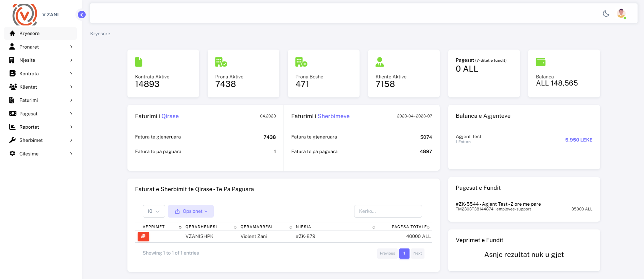Open the Qirase link in Faturimi card
Viewport: 644px width, 279px height.
point(170,116)
